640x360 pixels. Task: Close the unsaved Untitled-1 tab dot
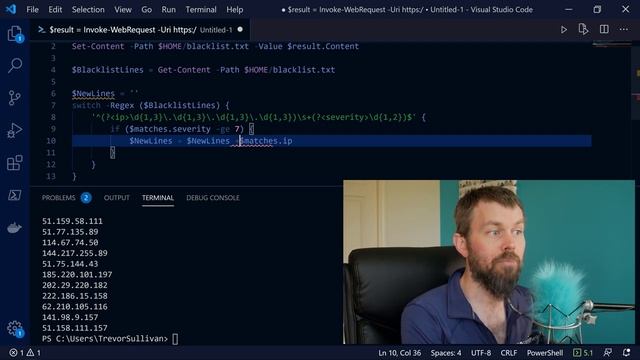click(240, 29)
